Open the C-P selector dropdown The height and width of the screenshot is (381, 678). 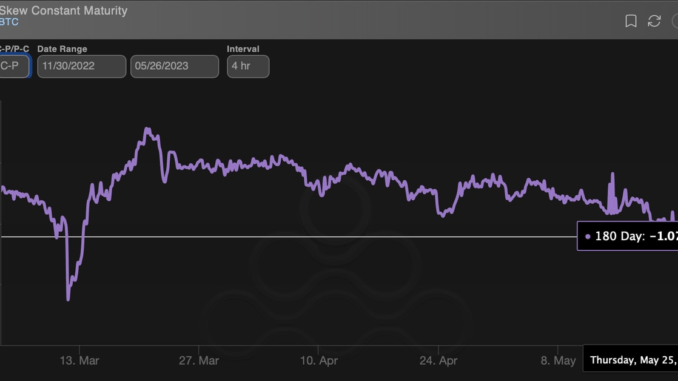tap(14, 66)
